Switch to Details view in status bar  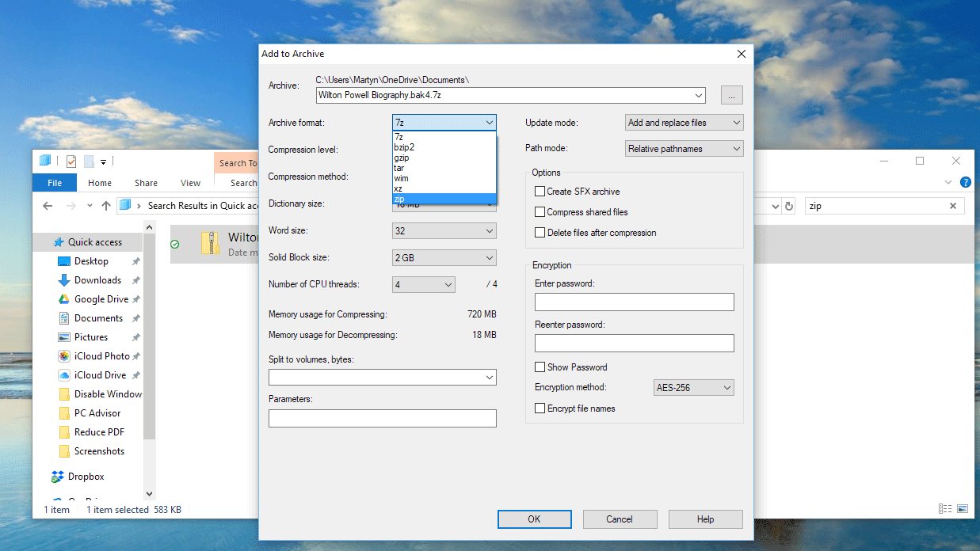click(x=944, y=508)
